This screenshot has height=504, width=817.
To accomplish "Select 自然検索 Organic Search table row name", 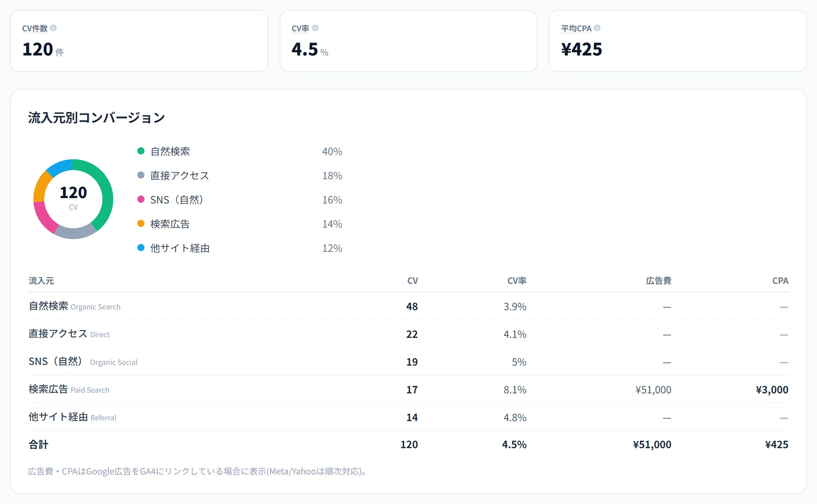I will coord(74,306).
